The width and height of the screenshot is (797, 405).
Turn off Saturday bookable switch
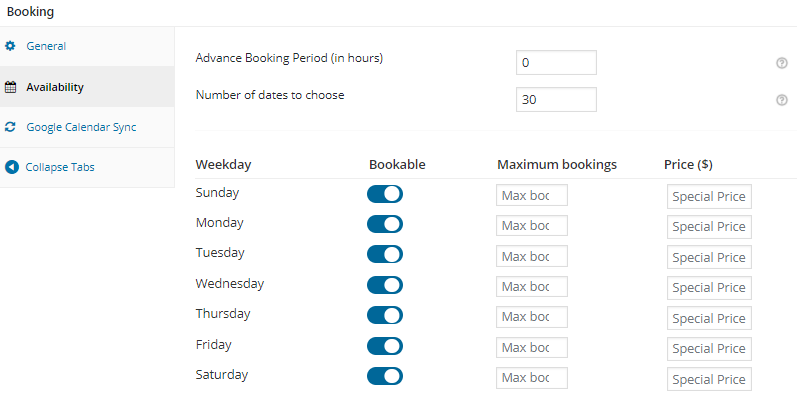click(385, 376)
